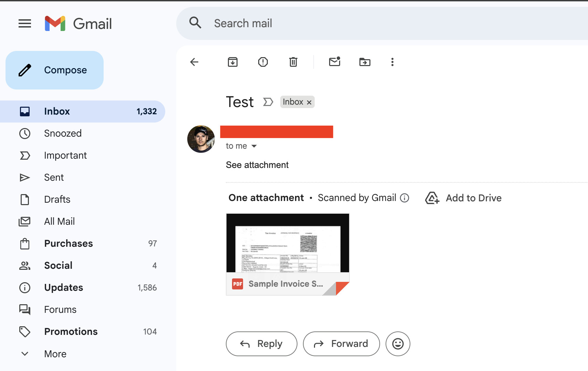Report this email as spam
This screenshot has height=371, width=588.
pyautogui.click(x=263, y=62)
